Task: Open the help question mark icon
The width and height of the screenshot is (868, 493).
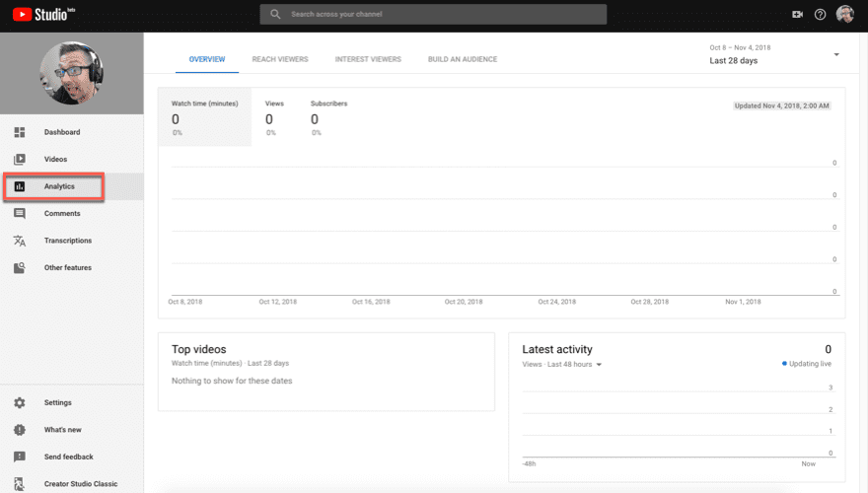Action: [x=820, y=15]
